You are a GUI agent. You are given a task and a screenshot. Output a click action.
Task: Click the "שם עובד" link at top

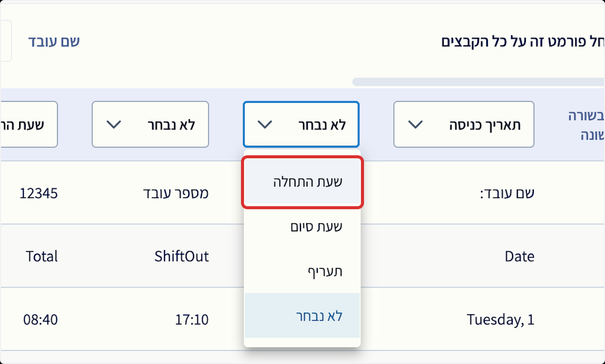click(x=54, y=41)
